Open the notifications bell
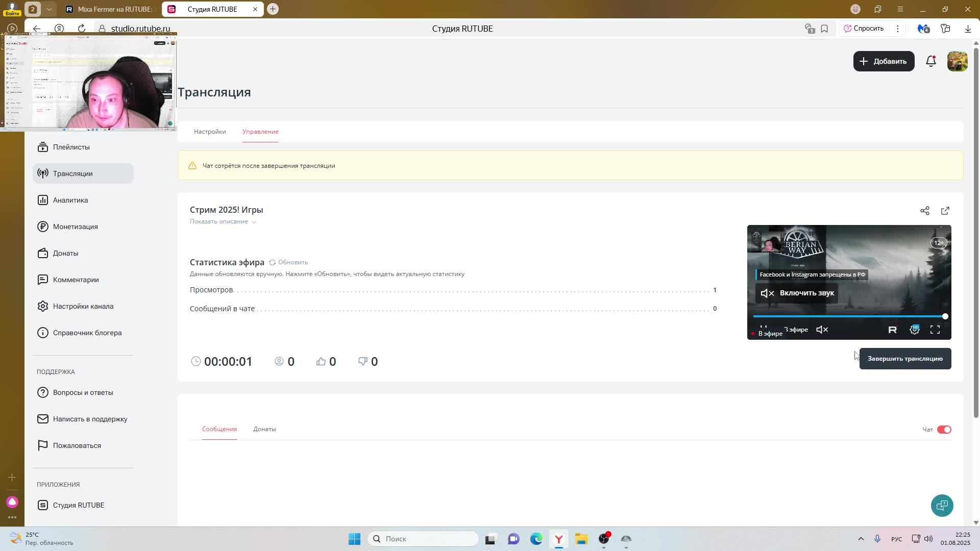 pyautogui.click(x=930, y=61)
